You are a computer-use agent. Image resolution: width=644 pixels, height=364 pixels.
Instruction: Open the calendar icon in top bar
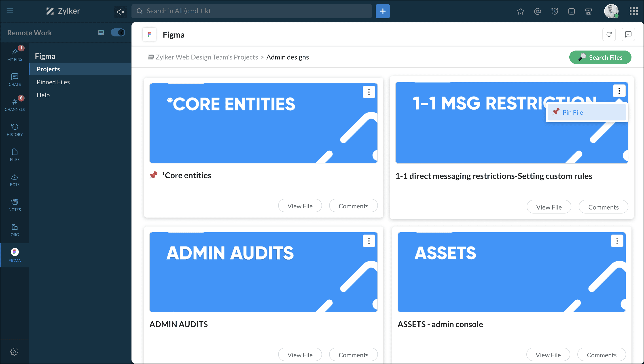571,11
